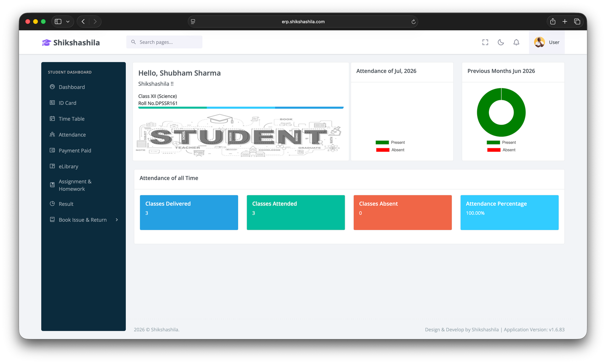Image resolution: width=606 pixels, height=364 pixels.
Task: Click Safari back navigation arrow
Action: point(83,22)
